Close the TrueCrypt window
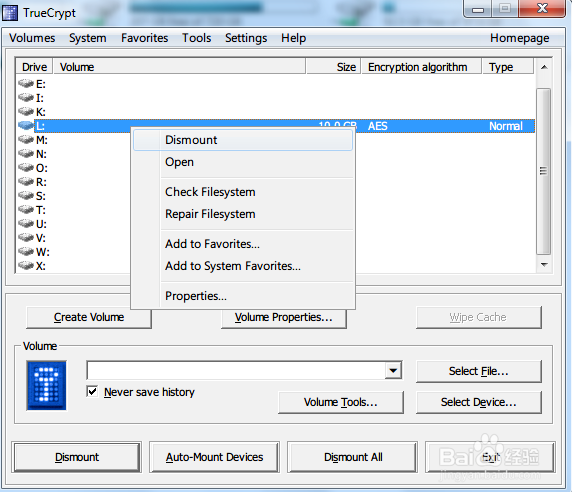This screenshot has height=492, width=572. click(542, 9)
